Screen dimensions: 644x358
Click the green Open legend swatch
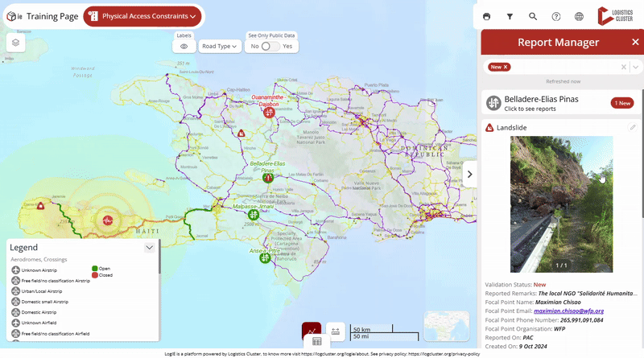coord(95,269)
